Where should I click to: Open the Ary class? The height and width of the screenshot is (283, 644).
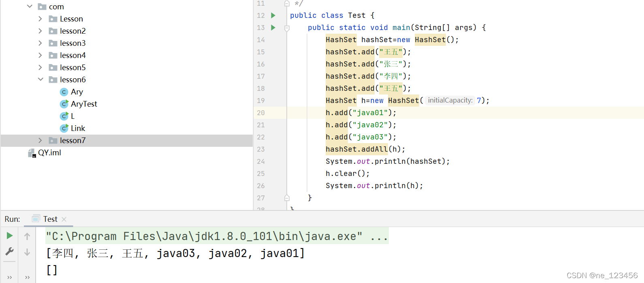coord(77,92)
